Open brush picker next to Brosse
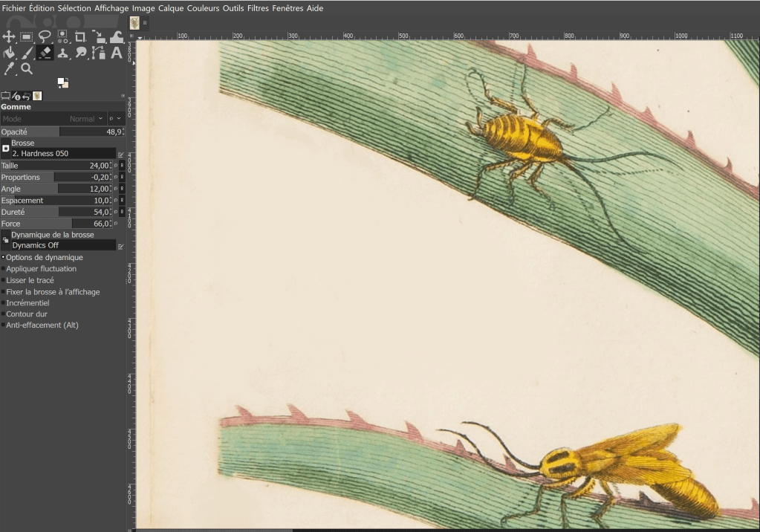 tap(6, 148)
